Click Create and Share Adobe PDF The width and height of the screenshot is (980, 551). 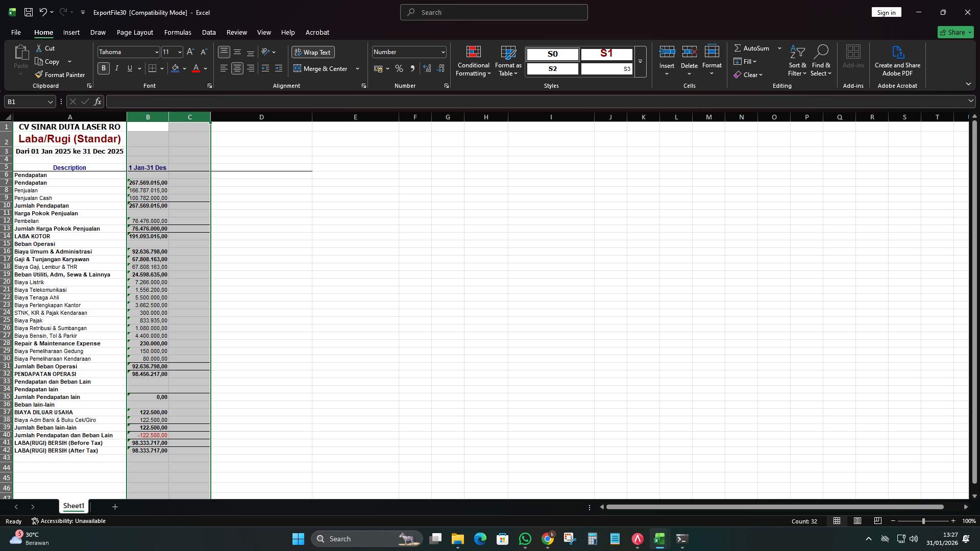click(x=897, y=60)
